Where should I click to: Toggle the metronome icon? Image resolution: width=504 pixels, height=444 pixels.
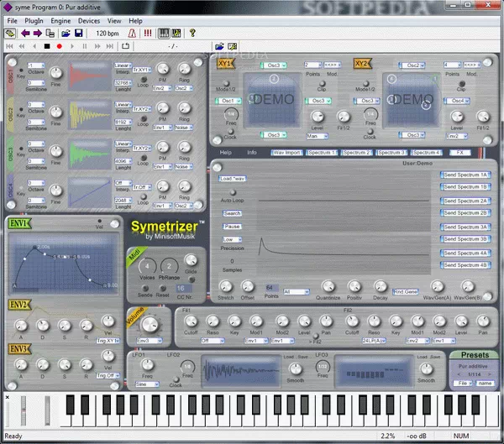tap(132, 33)
